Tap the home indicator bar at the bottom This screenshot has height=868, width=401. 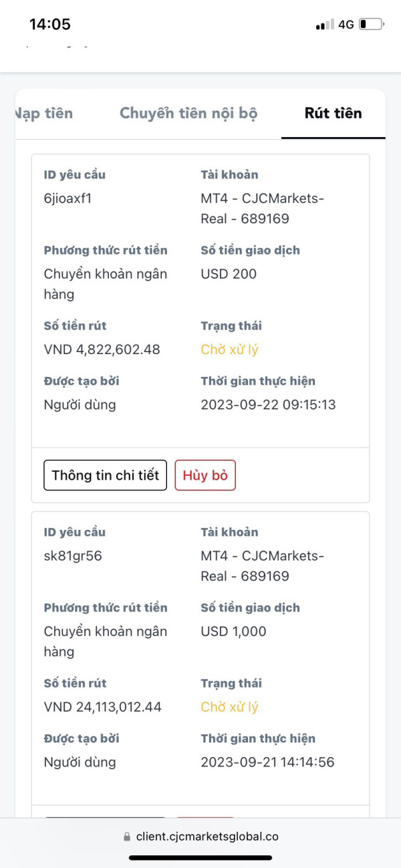pyautogui.click(x=200, y=857)
